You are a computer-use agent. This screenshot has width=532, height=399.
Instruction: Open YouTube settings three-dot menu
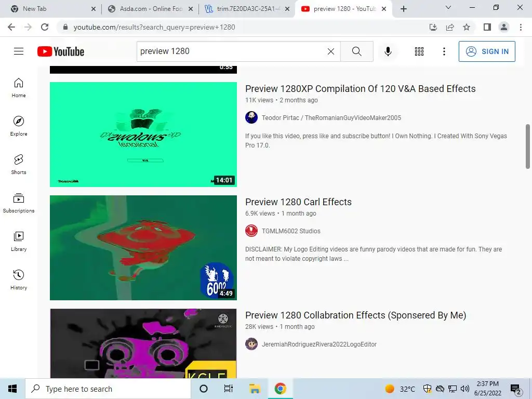[444, 51]
